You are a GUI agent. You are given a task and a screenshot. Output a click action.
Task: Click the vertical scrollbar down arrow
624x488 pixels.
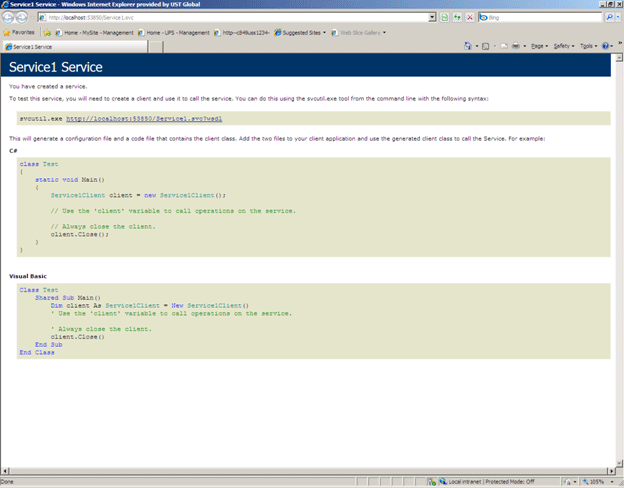[619, 463]
